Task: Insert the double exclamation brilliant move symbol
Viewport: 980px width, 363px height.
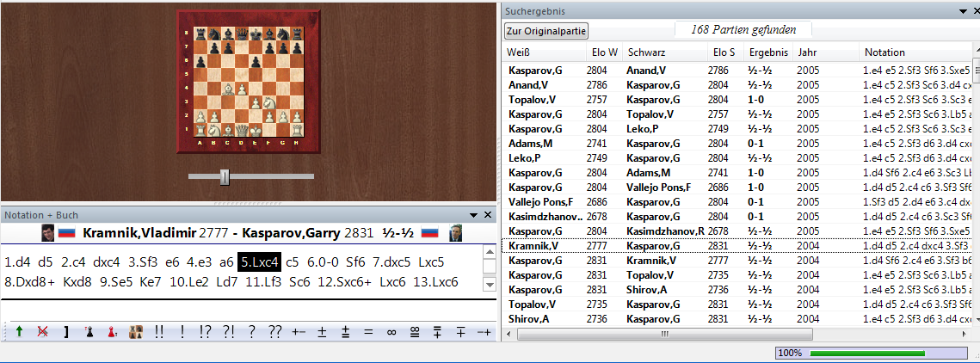Action: pyautogui.click(x=159, y=332)
